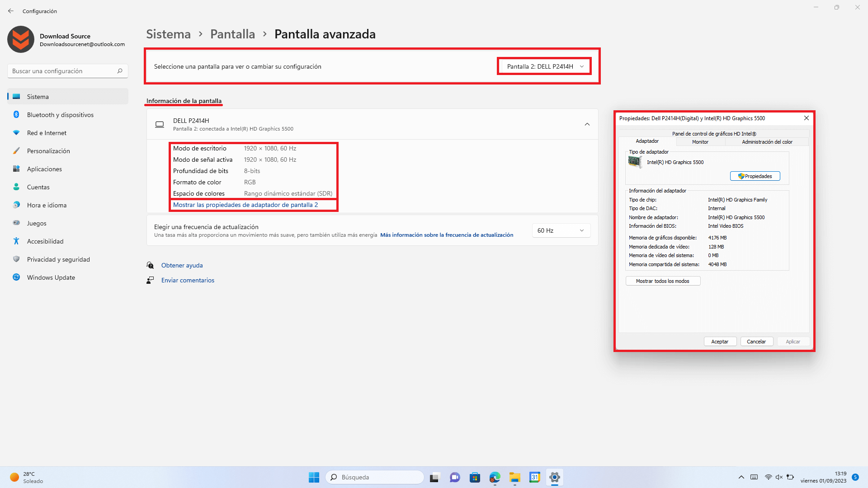Open the Calendar app on taskbar

[x=535, y=477]
